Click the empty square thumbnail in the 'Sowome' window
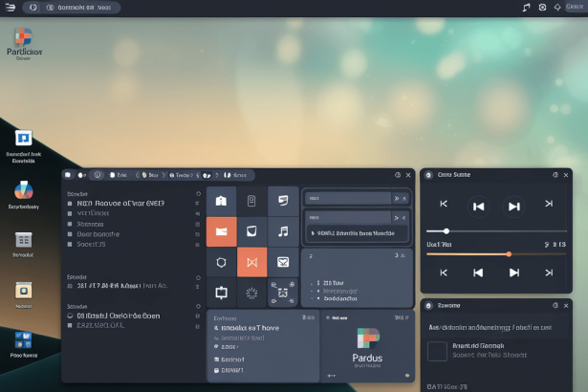The image size is (588, 392). pyautogui.click(x=437, y=351)
